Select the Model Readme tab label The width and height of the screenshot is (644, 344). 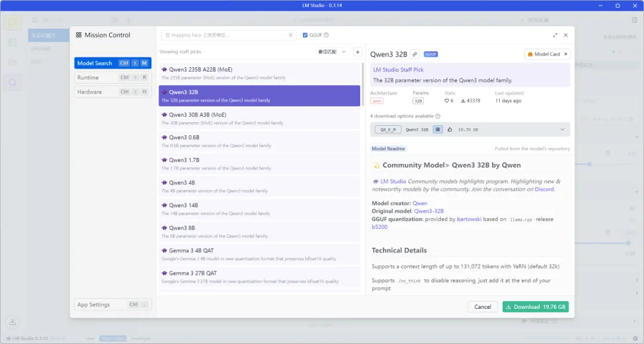tap(388, 148)
